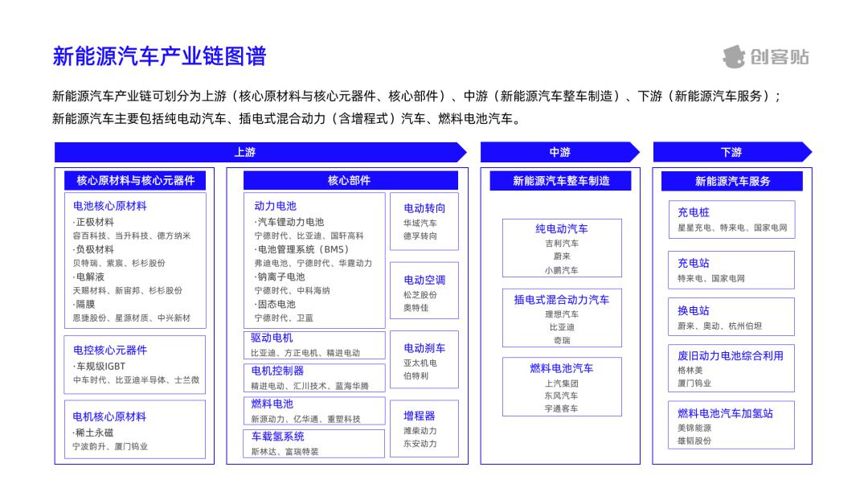Screen dimensions: 868x488
Task: Click the 动力电池 heading
Action: click(275, 206)
